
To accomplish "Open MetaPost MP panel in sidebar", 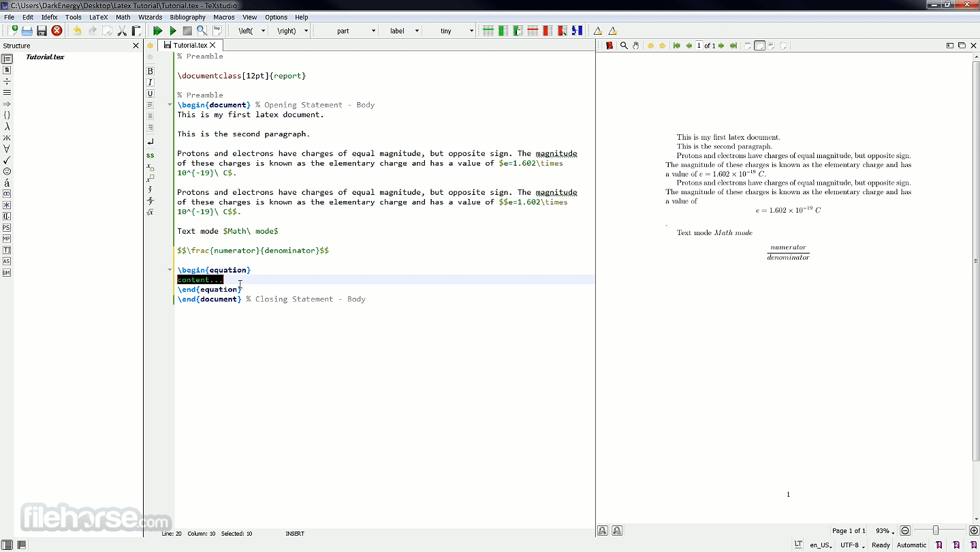I will [x=7, y=239].
